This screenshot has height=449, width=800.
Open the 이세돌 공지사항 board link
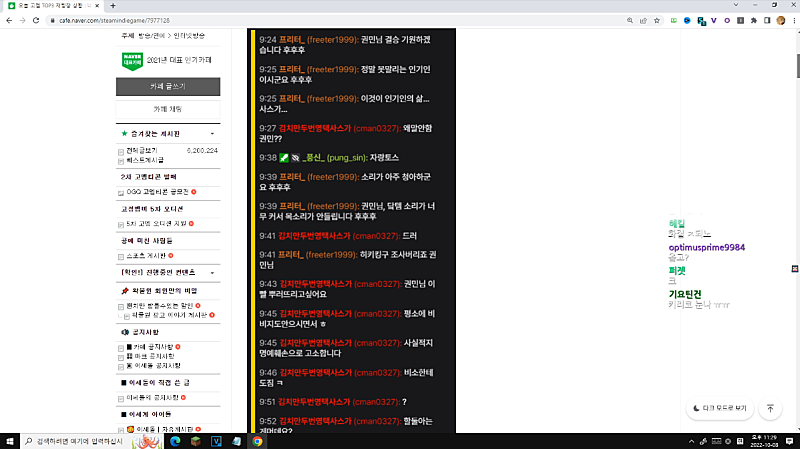(157, 366)
